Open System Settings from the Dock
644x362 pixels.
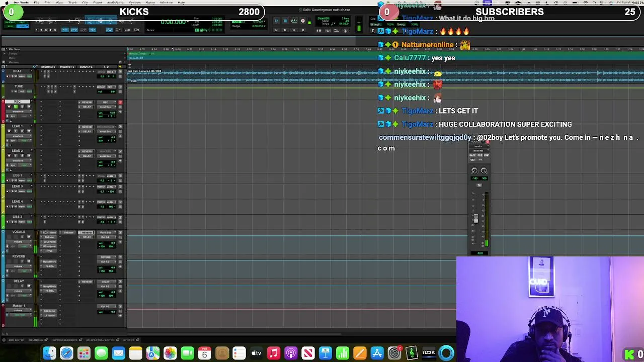coord(394,353)
